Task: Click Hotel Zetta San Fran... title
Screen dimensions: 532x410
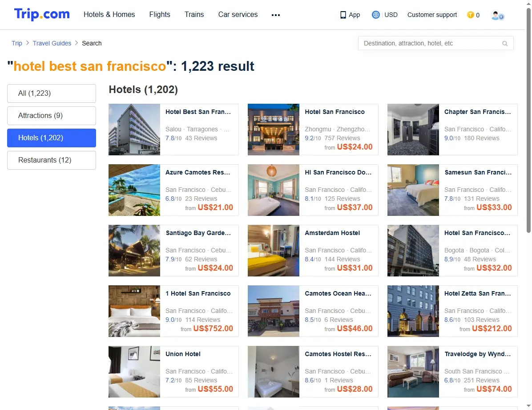Action: [x=477, y=293]
